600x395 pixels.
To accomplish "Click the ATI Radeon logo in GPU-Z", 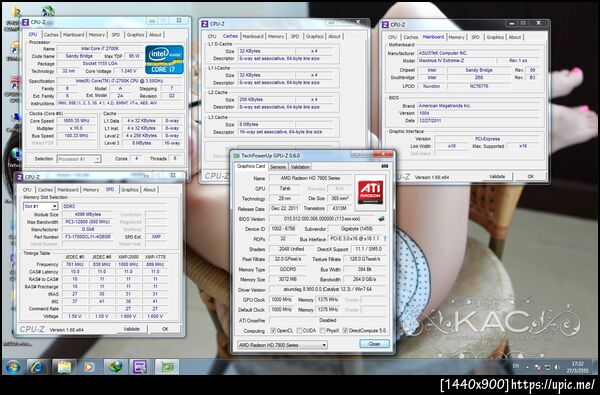I will pos(370,193).
